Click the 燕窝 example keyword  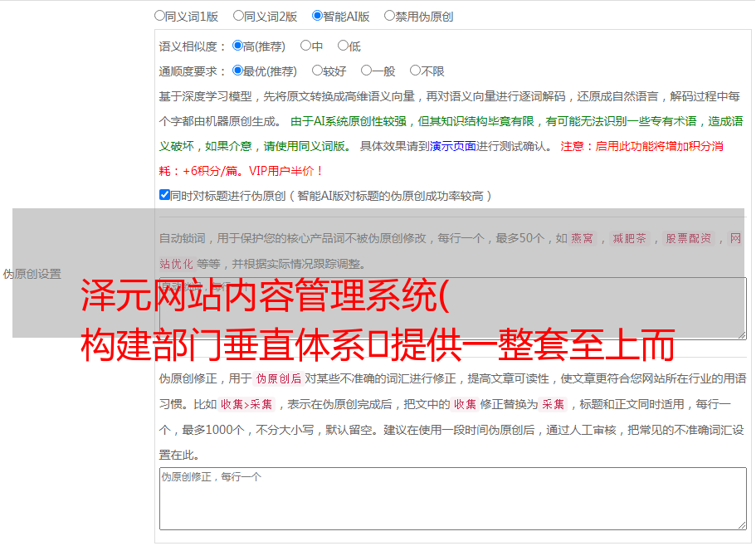[582, 238]
